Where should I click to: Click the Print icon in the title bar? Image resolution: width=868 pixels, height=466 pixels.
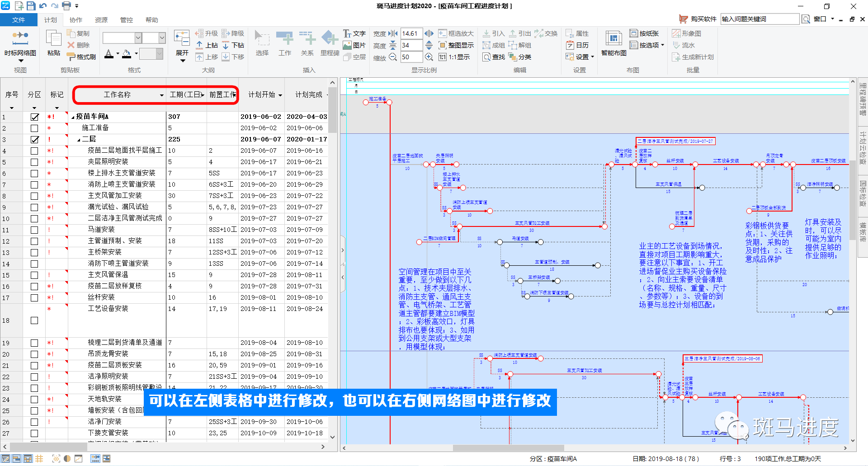[66, 6]
